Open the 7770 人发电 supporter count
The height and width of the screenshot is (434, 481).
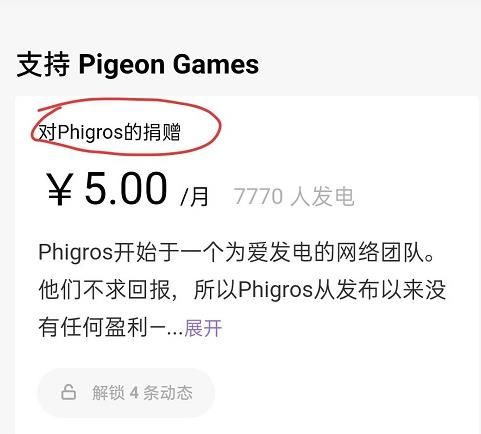(293, 196)
